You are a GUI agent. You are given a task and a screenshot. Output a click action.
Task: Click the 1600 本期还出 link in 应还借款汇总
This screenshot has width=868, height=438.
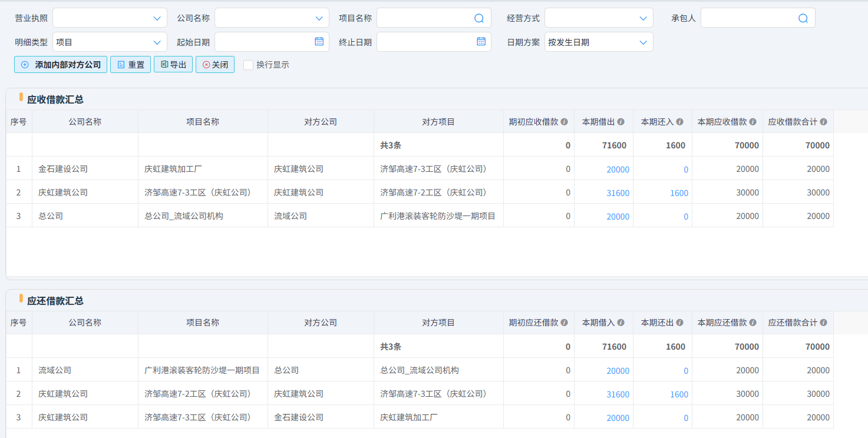pyautogui.click(x=679, y=394)
